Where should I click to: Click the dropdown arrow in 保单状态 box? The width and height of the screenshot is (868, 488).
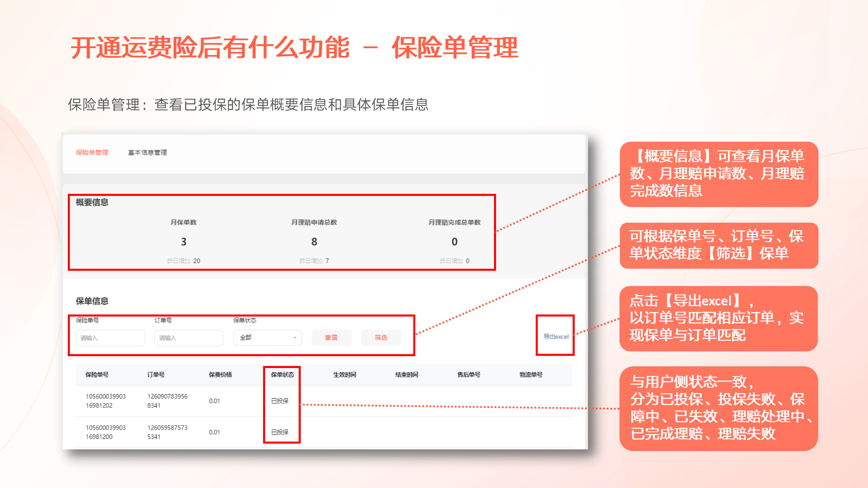pos(295,338)
